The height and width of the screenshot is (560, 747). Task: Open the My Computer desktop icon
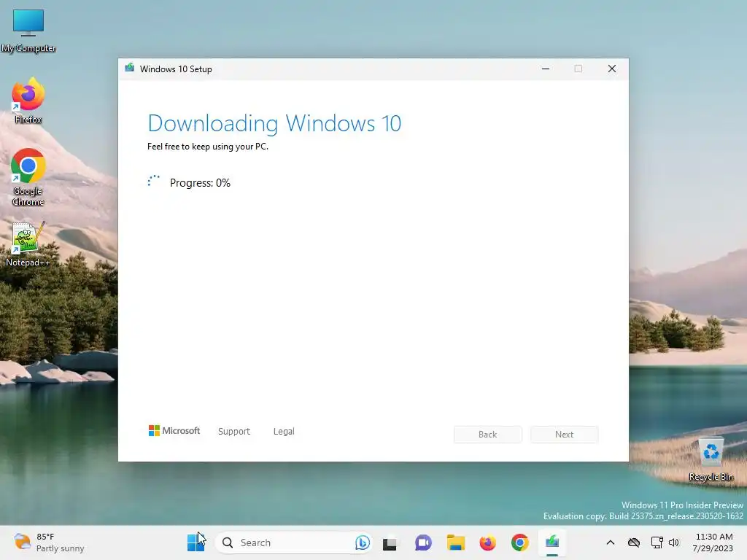click(28, 31)
